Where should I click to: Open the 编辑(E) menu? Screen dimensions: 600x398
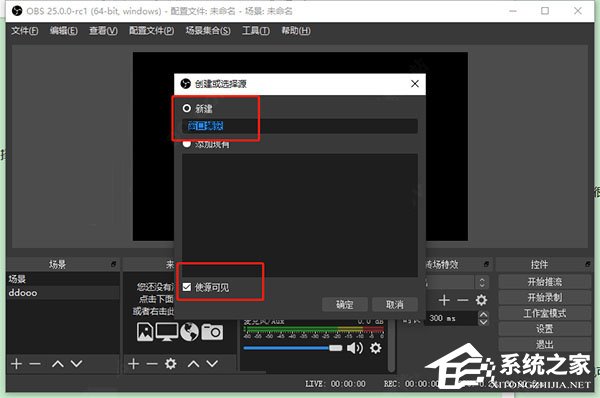(64, 31)
